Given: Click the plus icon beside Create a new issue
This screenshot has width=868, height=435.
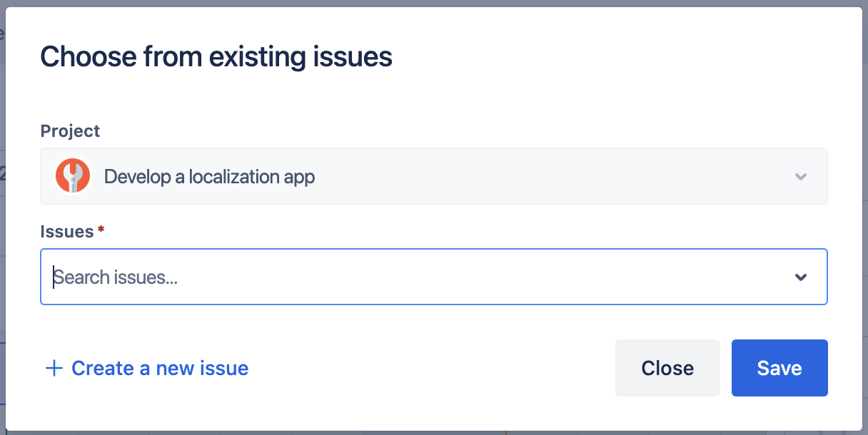Looking at the screenshot, I should tap(54, 368).
